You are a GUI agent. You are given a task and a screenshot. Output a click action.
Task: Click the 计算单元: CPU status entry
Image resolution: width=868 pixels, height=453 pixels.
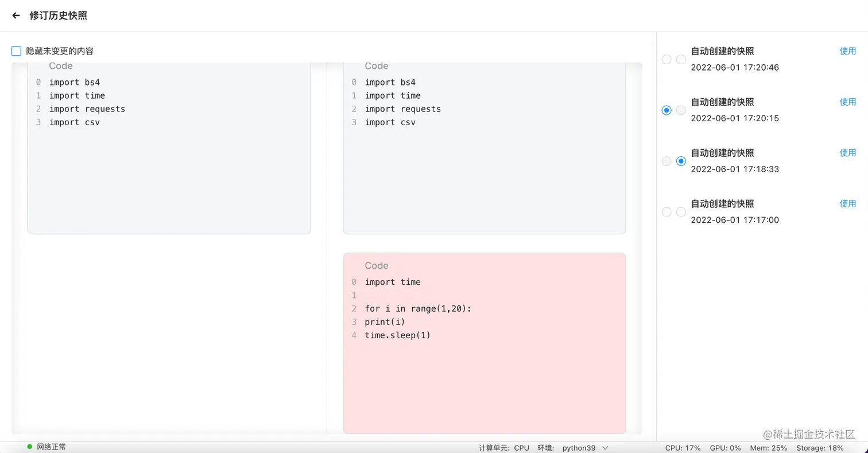pyautogui.click(x=504, y=448)
